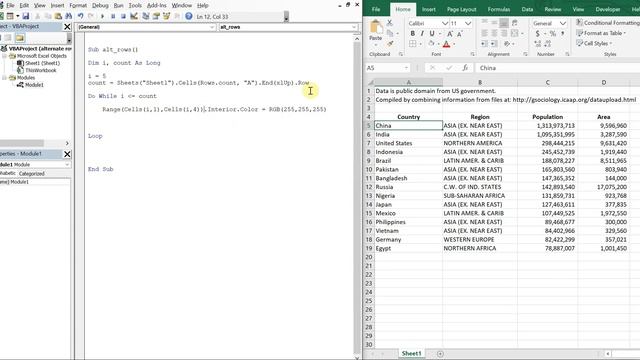
Task: Select ThisWorkbook in project tree
Action: coord(40,70)
